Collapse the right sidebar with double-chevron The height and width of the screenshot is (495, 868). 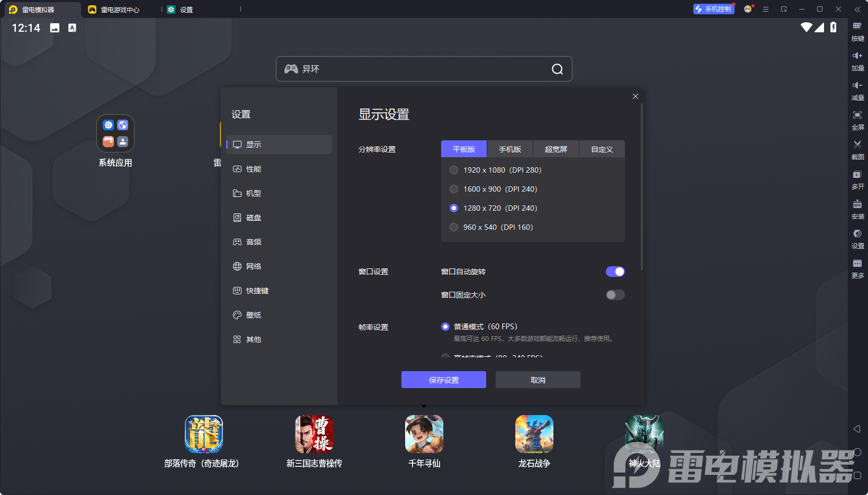coord(857,9)
